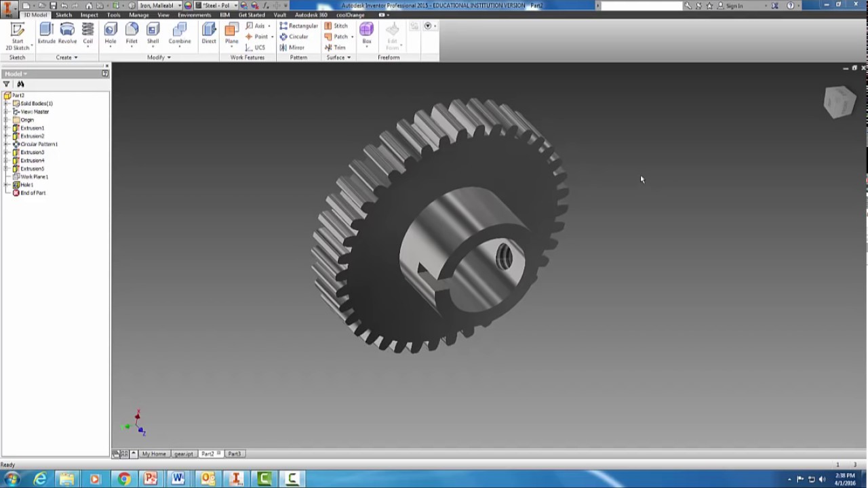868x488 pixels.
Task: Open Google Chrome from the taskbar
Action: tap(124, 479)
